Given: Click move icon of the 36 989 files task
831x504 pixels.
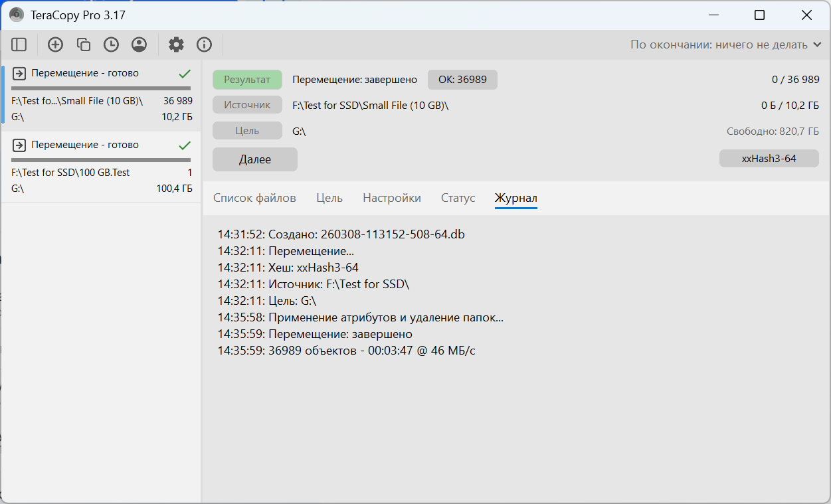Looking at the screenshot, I should (x=19, y=73).
